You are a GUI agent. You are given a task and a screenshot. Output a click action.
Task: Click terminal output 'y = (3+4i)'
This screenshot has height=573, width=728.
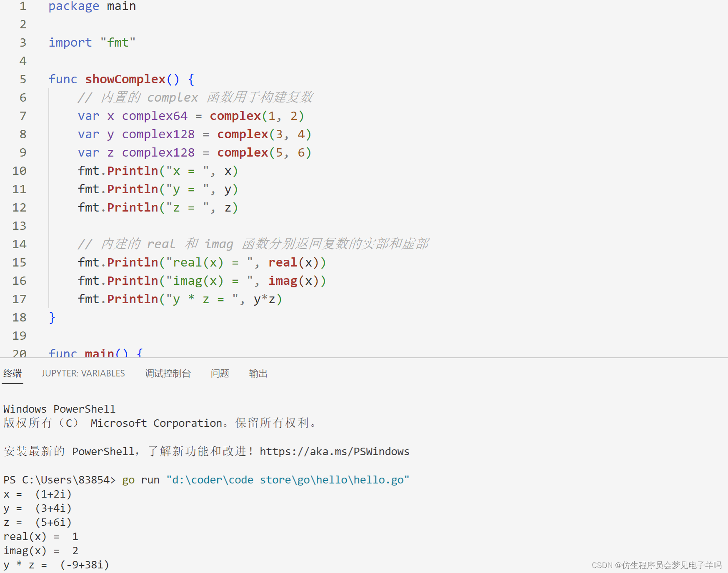(38, 508)
